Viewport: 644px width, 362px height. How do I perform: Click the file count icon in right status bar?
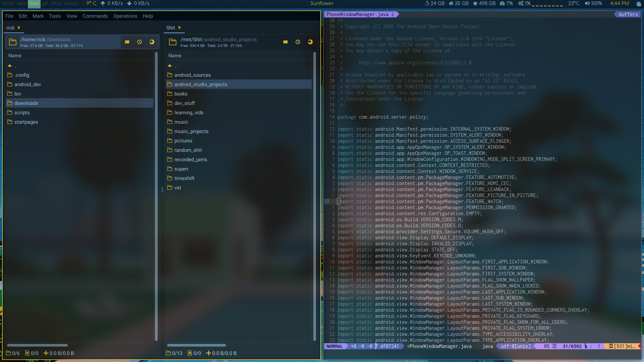[190, 353]
